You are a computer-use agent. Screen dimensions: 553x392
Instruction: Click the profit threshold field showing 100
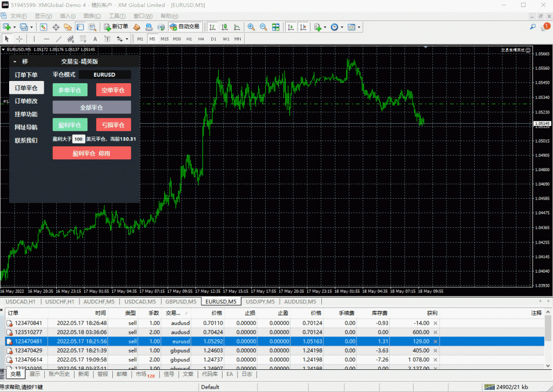78,139
